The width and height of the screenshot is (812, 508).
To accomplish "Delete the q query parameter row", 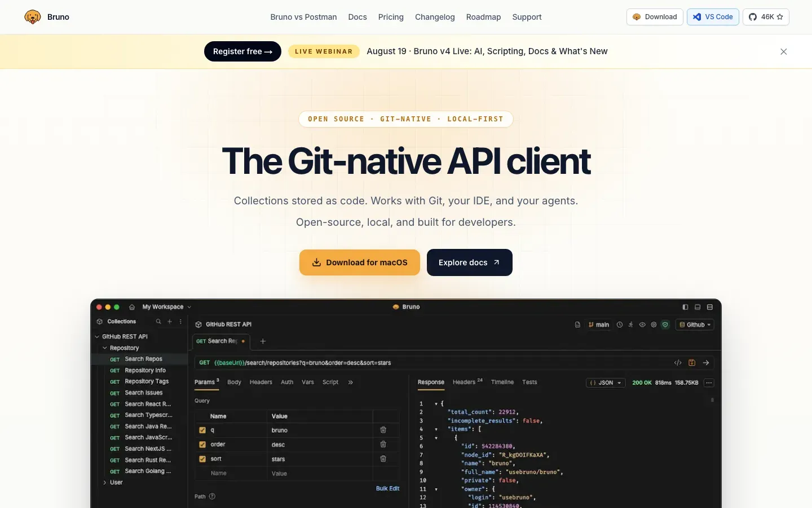I will point(383,430).
